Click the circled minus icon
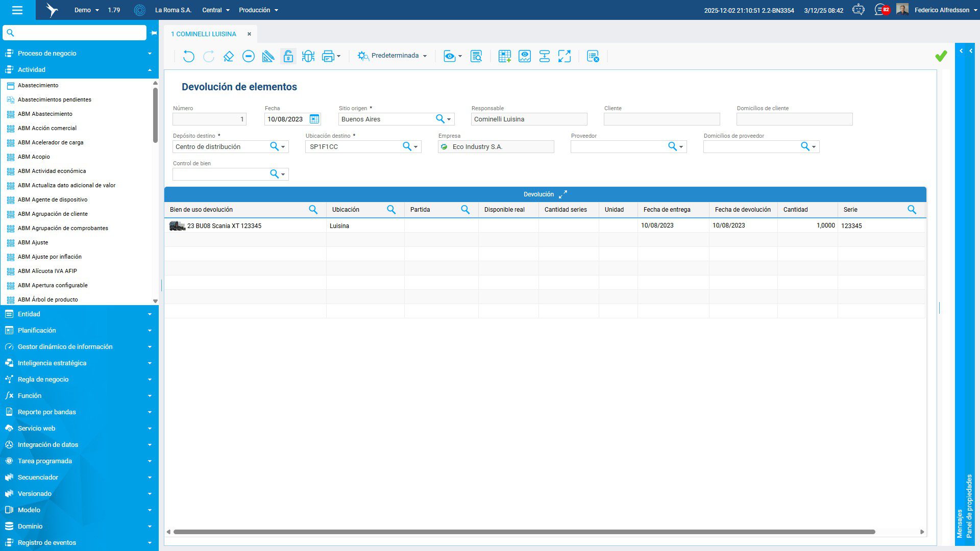This screenshot has height=551, width=980. pos(249,56)
